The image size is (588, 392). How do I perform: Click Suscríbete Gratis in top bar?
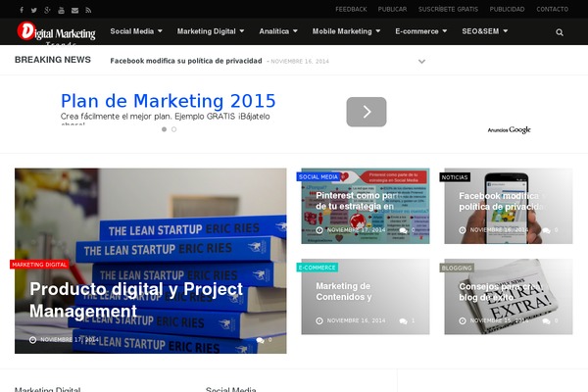click(448, 10)
